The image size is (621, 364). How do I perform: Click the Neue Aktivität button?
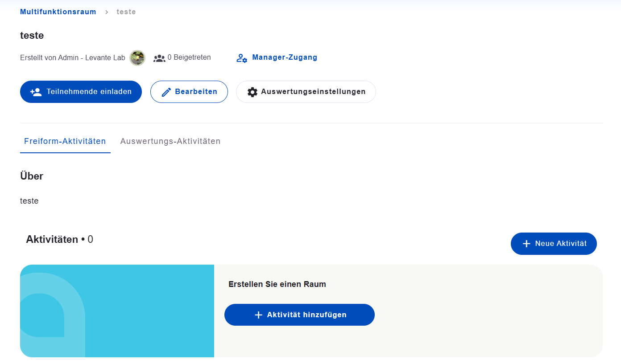pos(554,244)
